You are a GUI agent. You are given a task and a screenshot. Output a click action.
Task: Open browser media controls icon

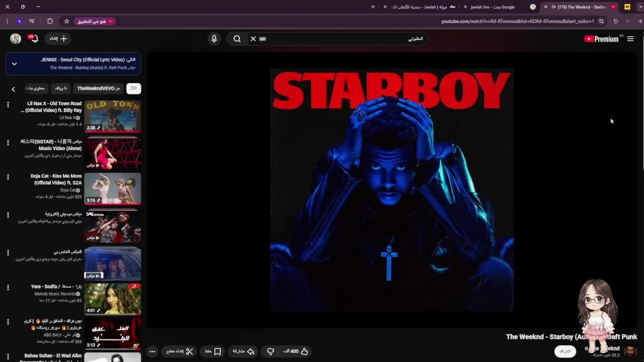coord(32,21)
